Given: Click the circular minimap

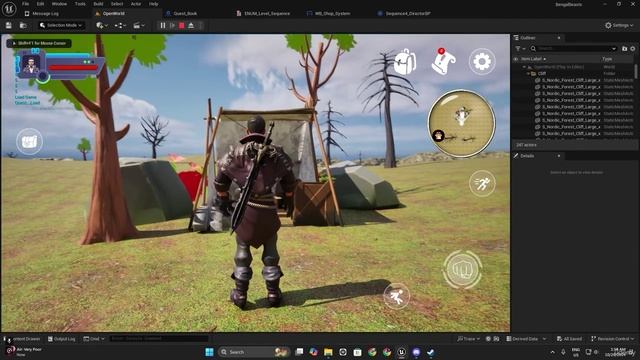Looking at the screenshot, I should [x=462, y=124].
